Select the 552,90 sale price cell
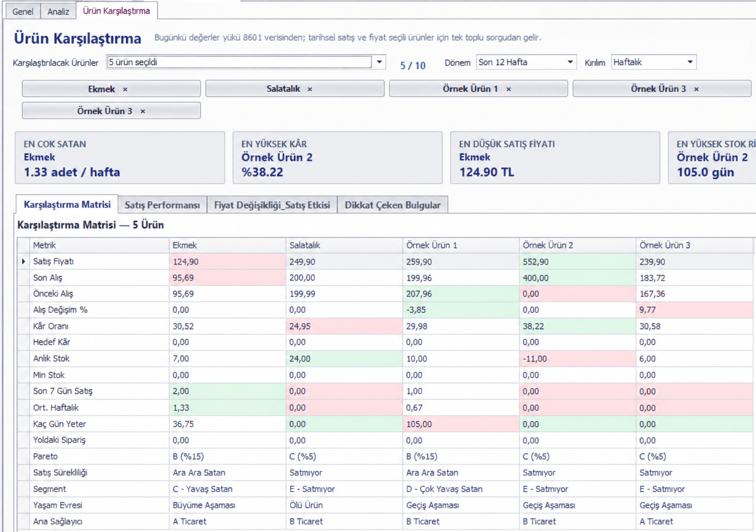 [577, 261]
